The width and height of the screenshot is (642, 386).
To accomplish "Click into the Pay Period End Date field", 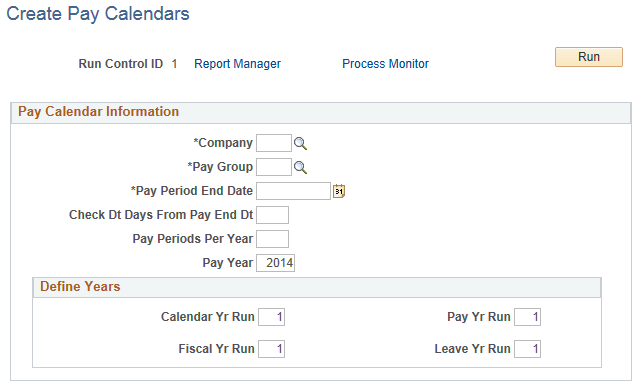I will (x=293, y=191).
